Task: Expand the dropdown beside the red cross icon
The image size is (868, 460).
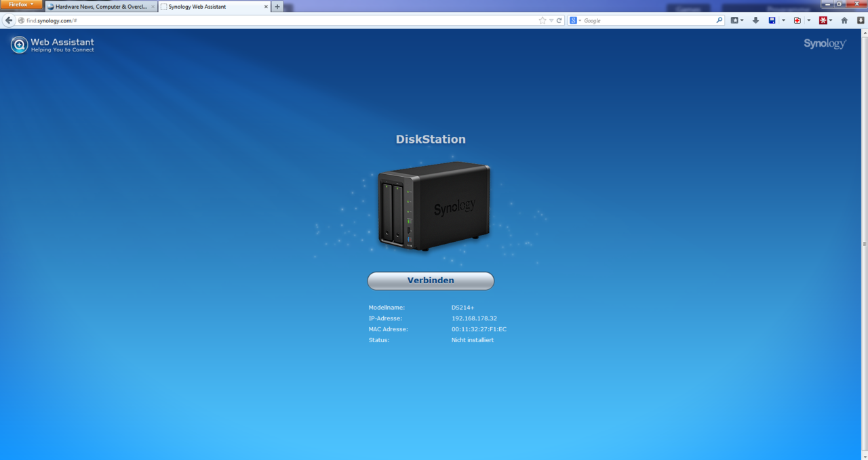Action: point(809,21)
